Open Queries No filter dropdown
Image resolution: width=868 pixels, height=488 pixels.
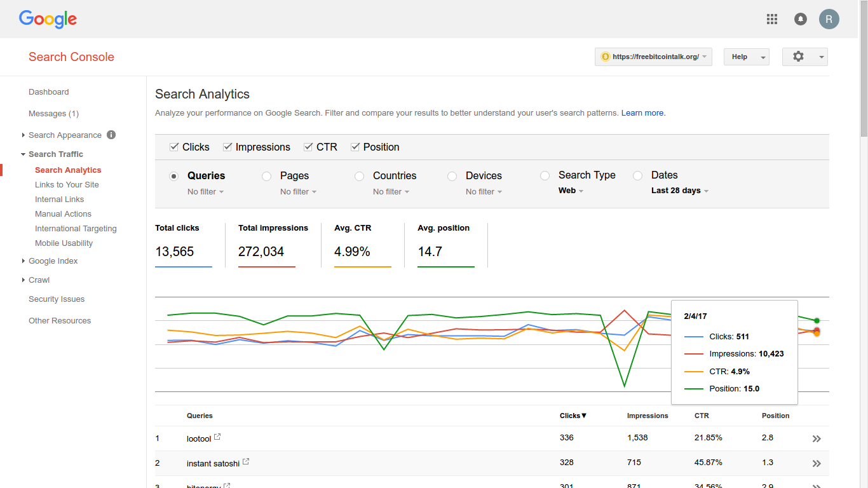pyautogui.click(x=205, y=192)
